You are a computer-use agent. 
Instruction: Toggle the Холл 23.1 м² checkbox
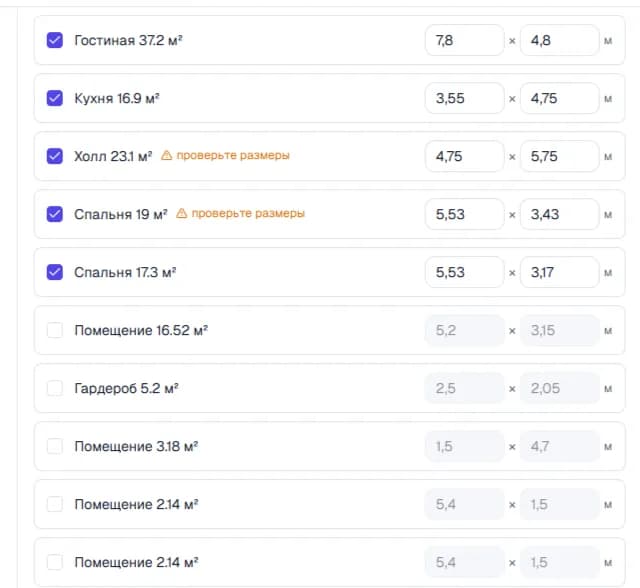point(55,156)
